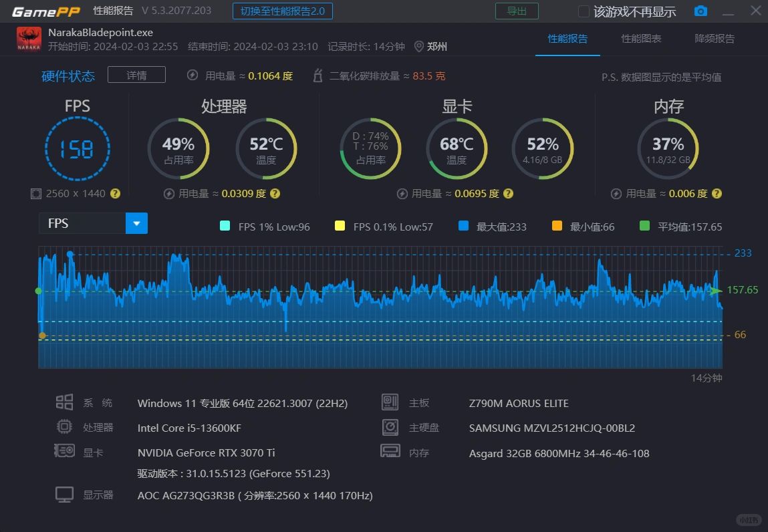The image size is (768, 532).
Task: Click the 硬件状态 heading
Action: click(x=68, y=76)
